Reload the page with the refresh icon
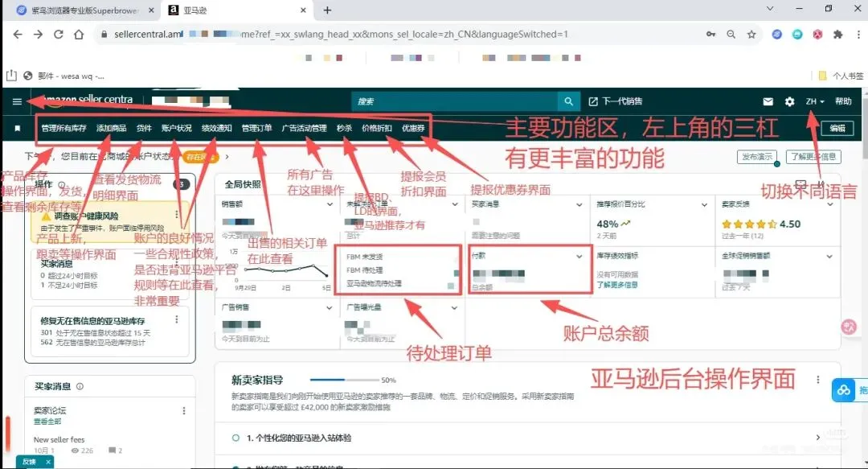This screenshot has height=469, width=868. [x=58, y=35]
